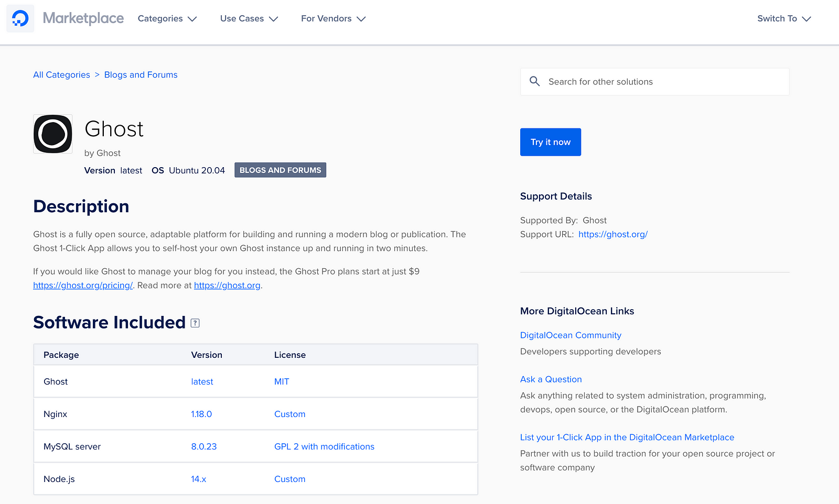Click the 'Version' column header
This screenshot has height=504, width=839.
(x=207, y=355)
